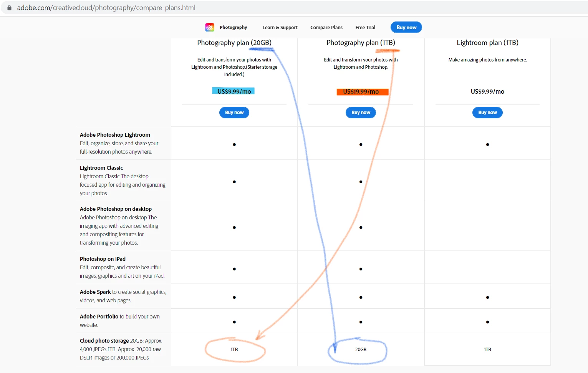588x373 pixels.
Task: Open Learn & Support menu
Action: click(x=280, y=28)
